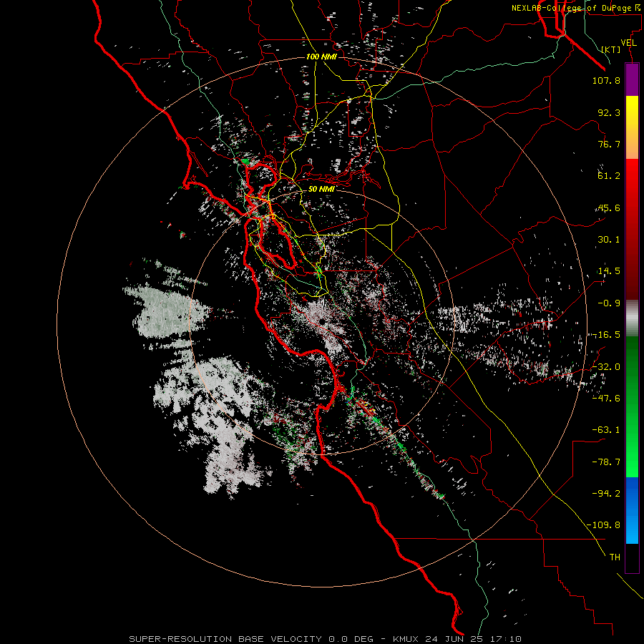The height and width of the screenshot is (644, 644).
Task: Select the -0.9 legend value
Action: coord(609,303)
